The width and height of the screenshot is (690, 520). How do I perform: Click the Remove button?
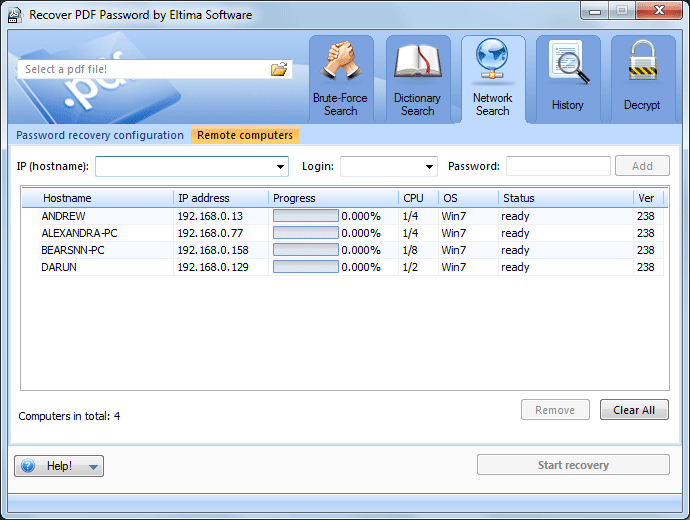tap(555, 410)
